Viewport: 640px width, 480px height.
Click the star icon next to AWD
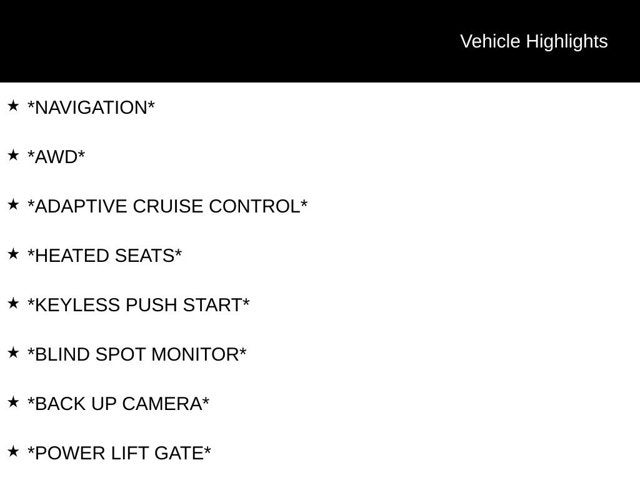pos(13,155)
